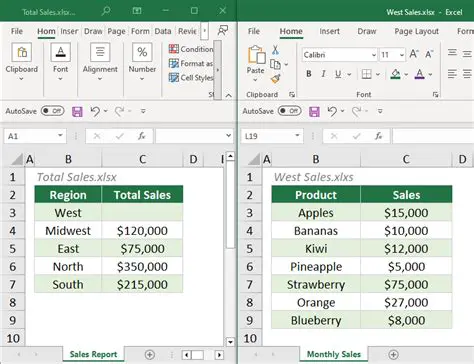Decrease font size in West Sales
Image resolution: width=474 pixels, height=364 pixels.
(x=429, y=54)
